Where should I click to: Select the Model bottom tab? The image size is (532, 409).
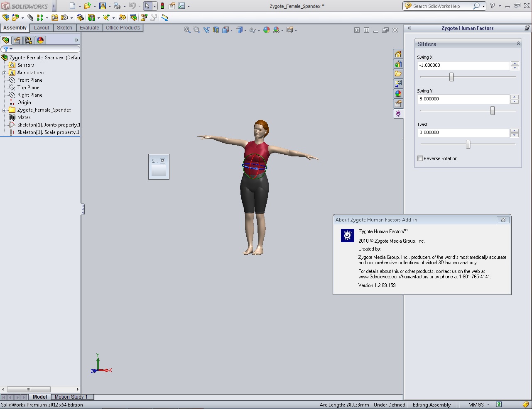tap(40, 397)
